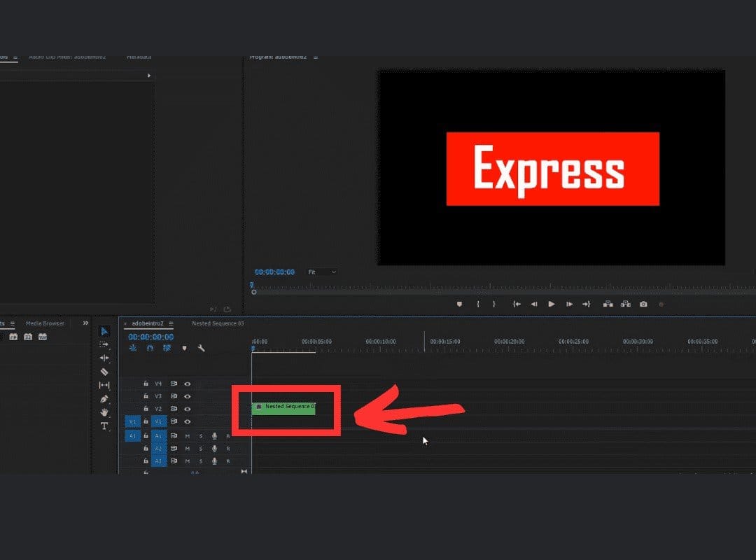The image size is (756, 560).
Task: Open the Media Browser tab
Action: point(45,323)
